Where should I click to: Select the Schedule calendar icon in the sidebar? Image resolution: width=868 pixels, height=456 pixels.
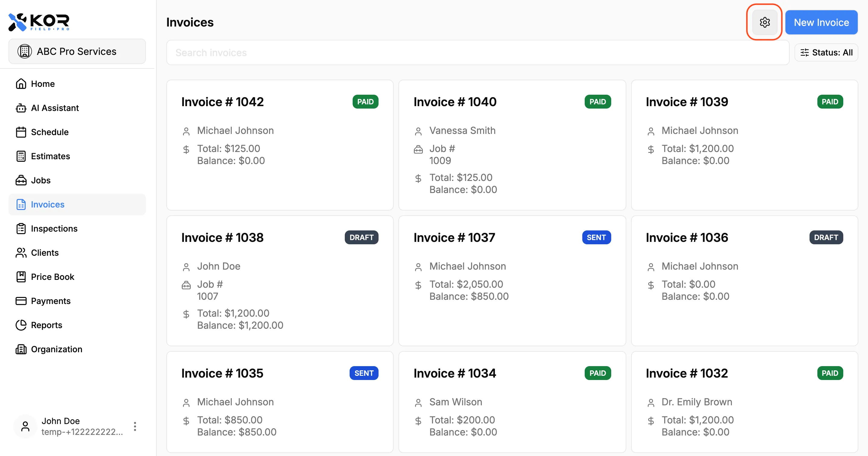click(x=21, y=132)
